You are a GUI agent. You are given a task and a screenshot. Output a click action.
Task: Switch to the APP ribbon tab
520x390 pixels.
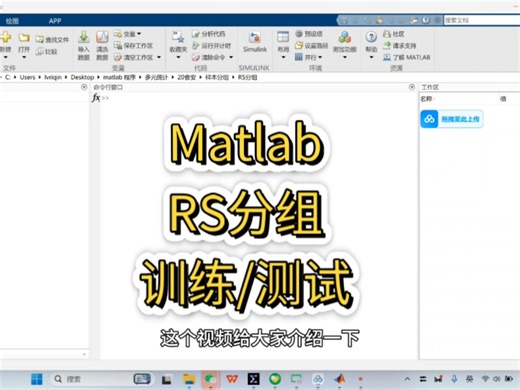(55, 21)
